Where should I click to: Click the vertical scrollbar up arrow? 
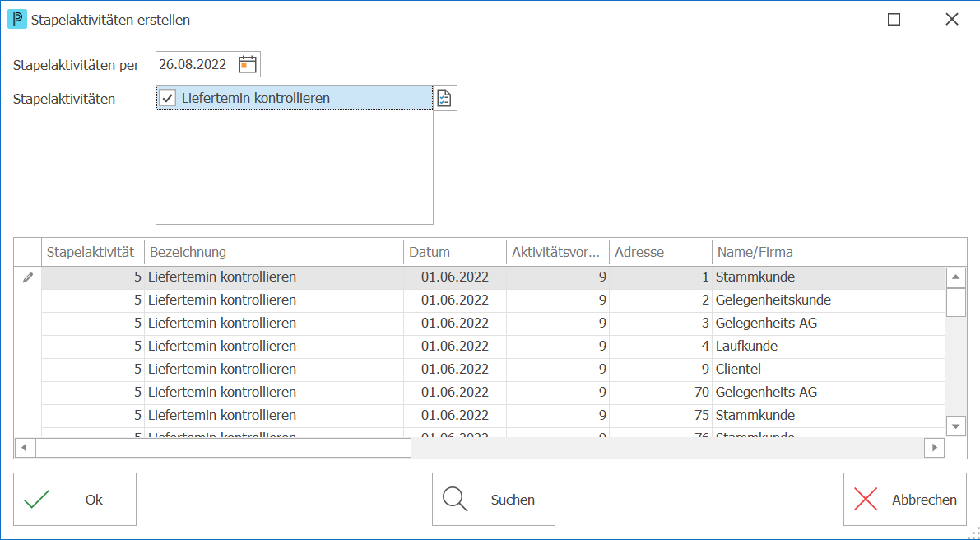pos(955,277)
